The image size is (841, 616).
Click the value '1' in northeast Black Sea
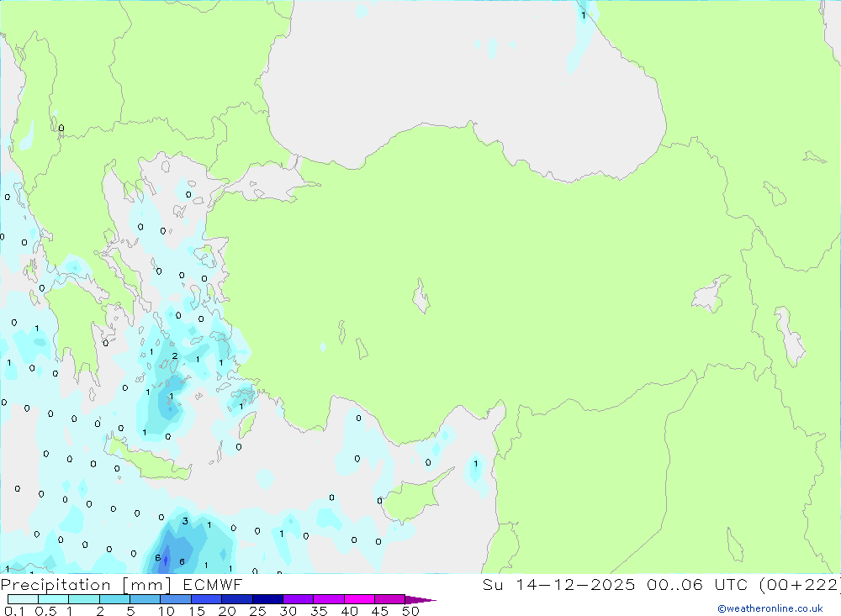(x=584, y=15)
